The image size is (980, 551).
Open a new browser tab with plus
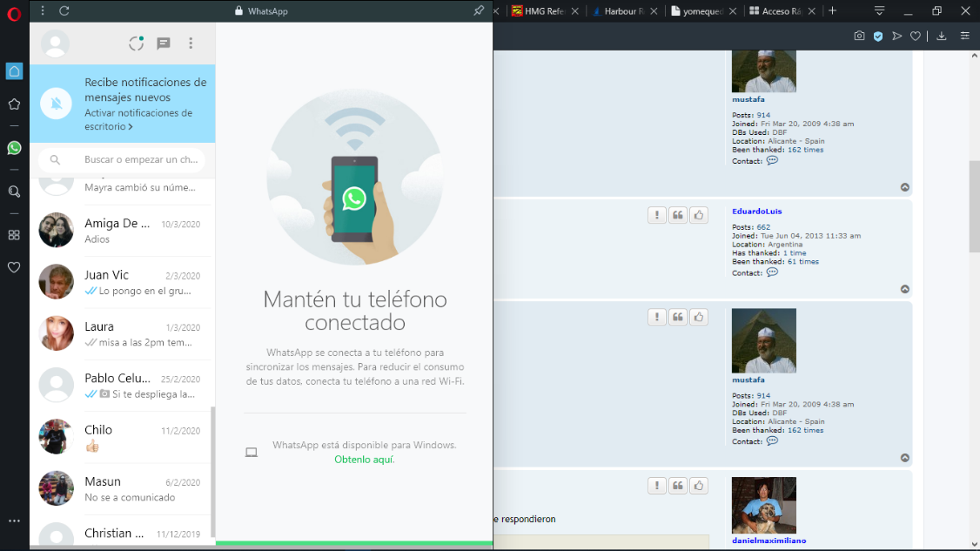pos(833,10)
